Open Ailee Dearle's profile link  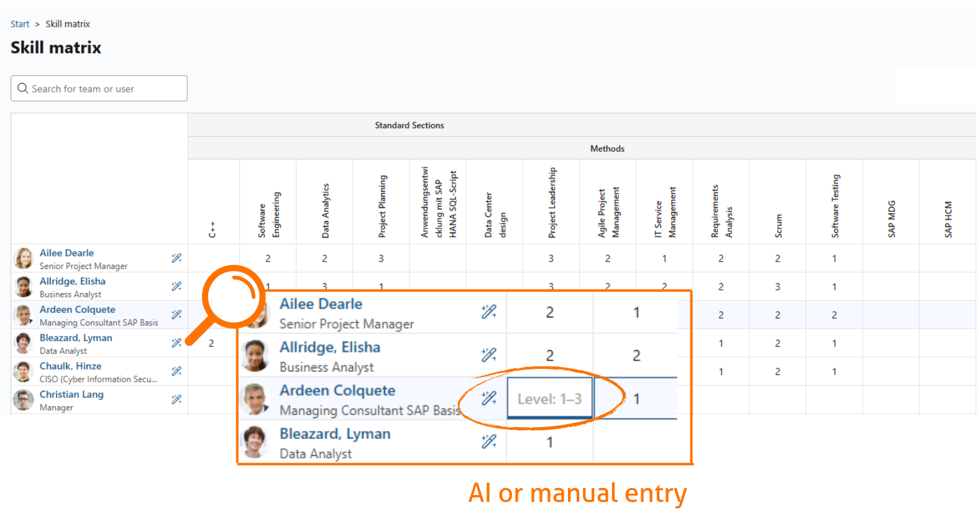66,253
